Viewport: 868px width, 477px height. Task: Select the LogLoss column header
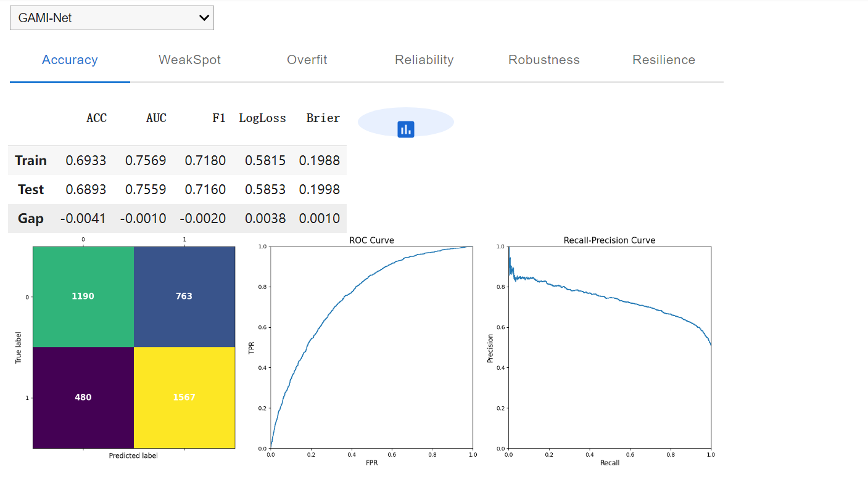tap(262, 118)
